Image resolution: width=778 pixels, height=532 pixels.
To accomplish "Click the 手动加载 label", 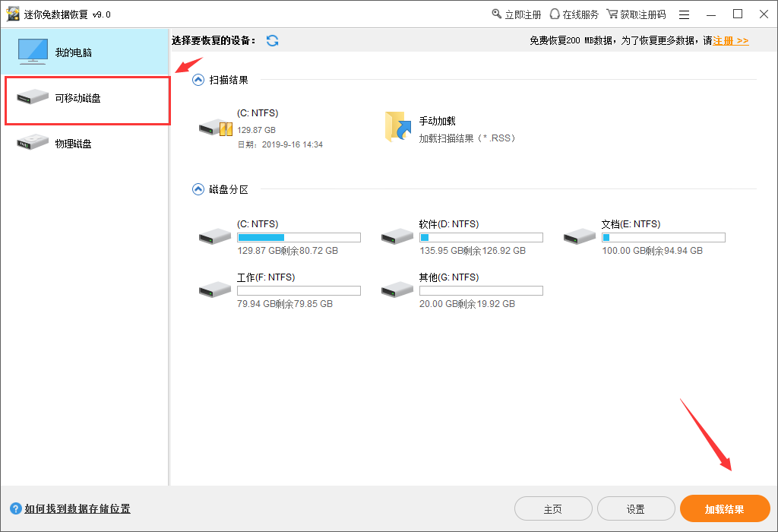I will [437, 121].
